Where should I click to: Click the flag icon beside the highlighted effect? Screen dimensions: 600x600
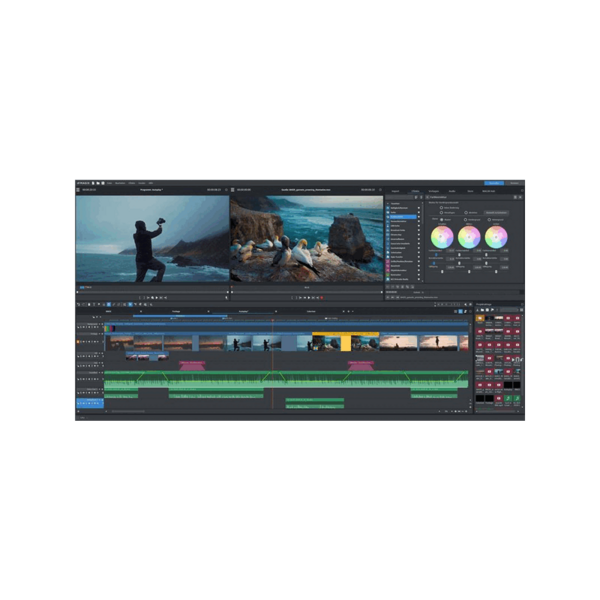click(419, 217)
